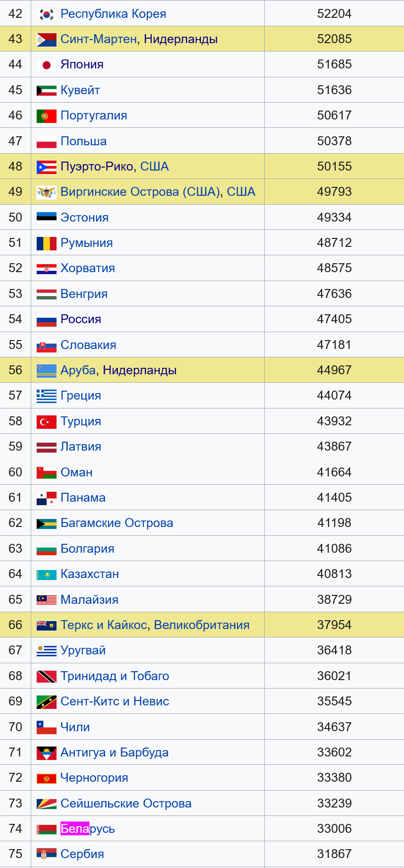Click the Puerto Rico flag icon
This screenshot has height=868, width=404.
click(x=47, y=167)
